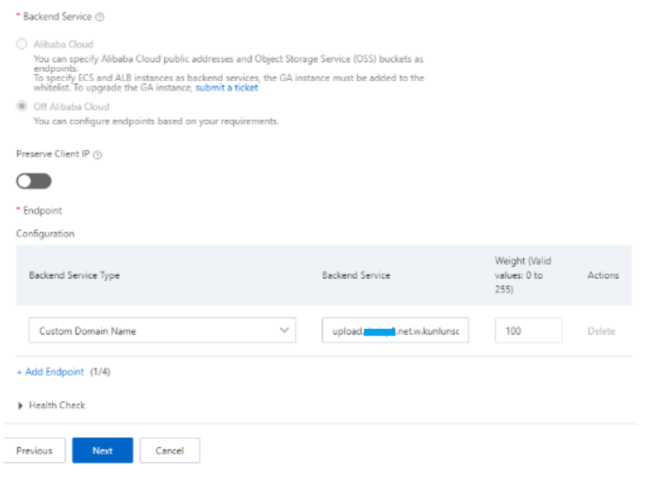Click the Backend Service Type column header
This screenshot has width=672, height=477.
(74, 275)
